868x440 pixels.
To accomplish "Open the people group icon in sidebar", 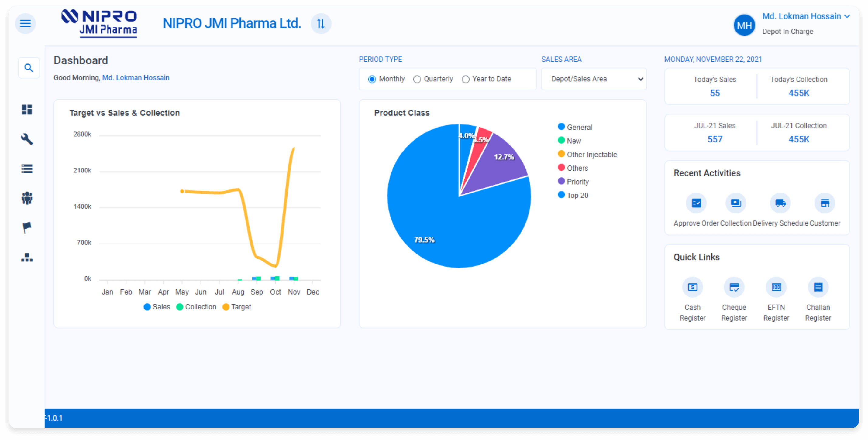I will (x=27, y=198).
